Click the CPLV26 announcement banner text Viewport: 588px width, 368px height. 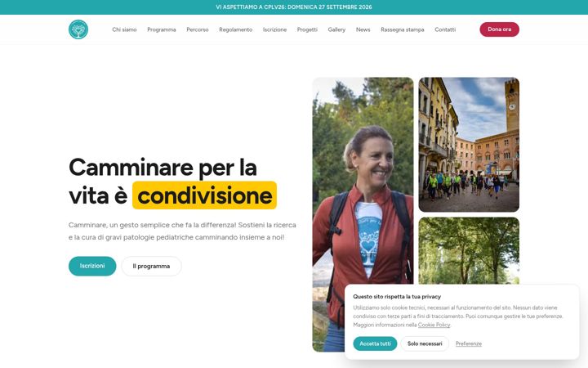tap(294, 7)
